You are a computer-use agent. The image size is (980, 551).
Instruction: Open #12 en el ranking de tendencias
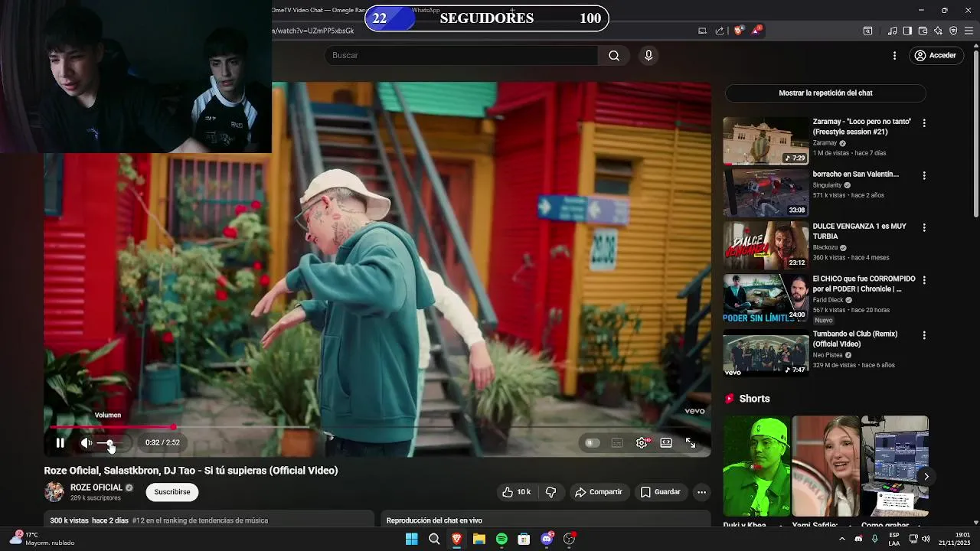click(200, 520)
